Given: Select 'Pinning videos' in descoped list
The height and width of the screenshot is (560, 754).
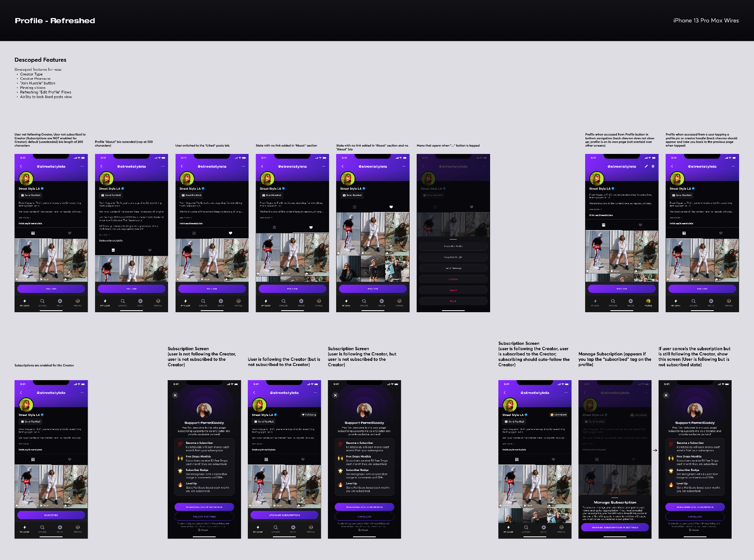Looking at the screenshot, I should tap(33, 88).
